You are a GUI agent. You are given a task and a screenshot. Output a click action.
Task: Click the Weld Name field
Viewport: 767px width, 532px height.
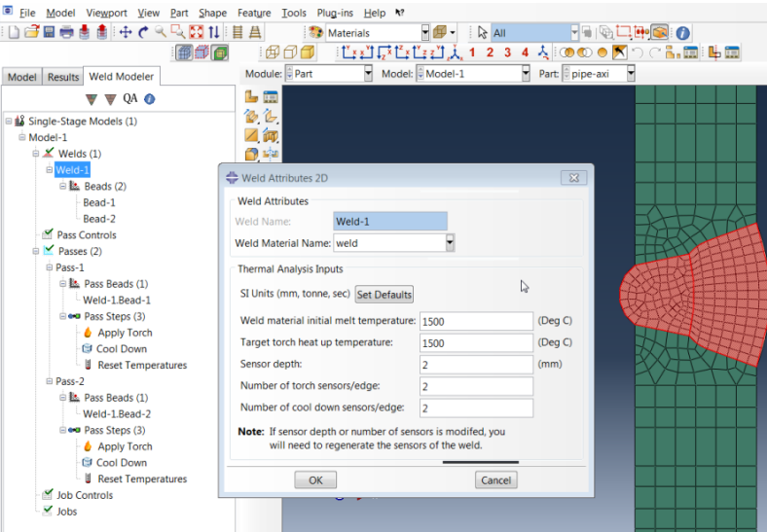(x=390, y=222)
